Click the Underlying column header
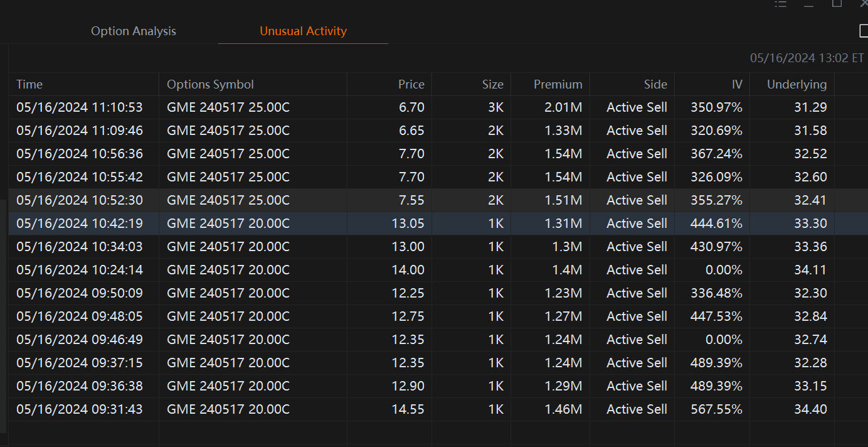The height and width of the screenshot is (447, 868). pyautogui.click(x=797, y=84)
